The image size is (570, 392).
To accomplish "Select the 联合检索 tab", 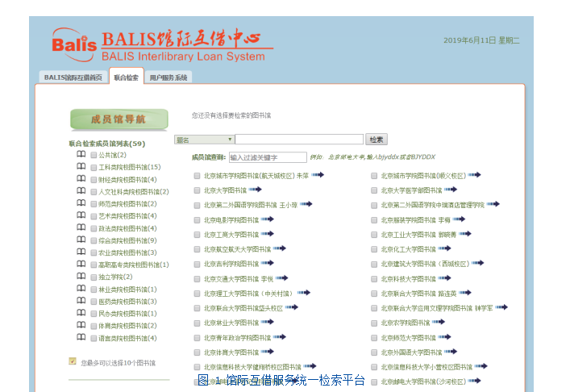I will 126,77.
